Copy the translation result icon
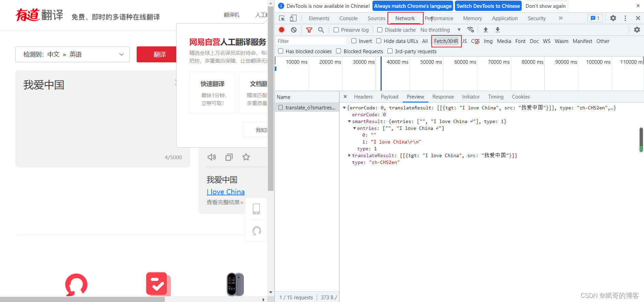The height and width of the screenshot is (302, 644). (x=229, y=157)
